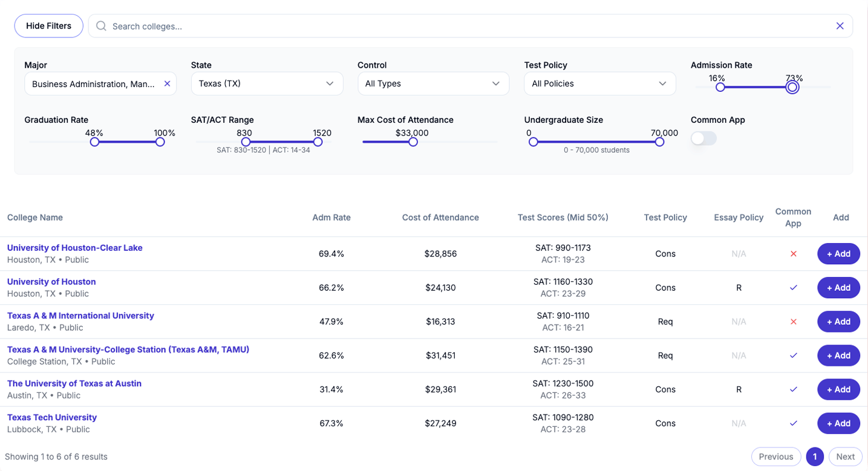Click the red X for University of Houston-Clear Lake
Viewport: 868px width, 471px height.
pos(793,254)
